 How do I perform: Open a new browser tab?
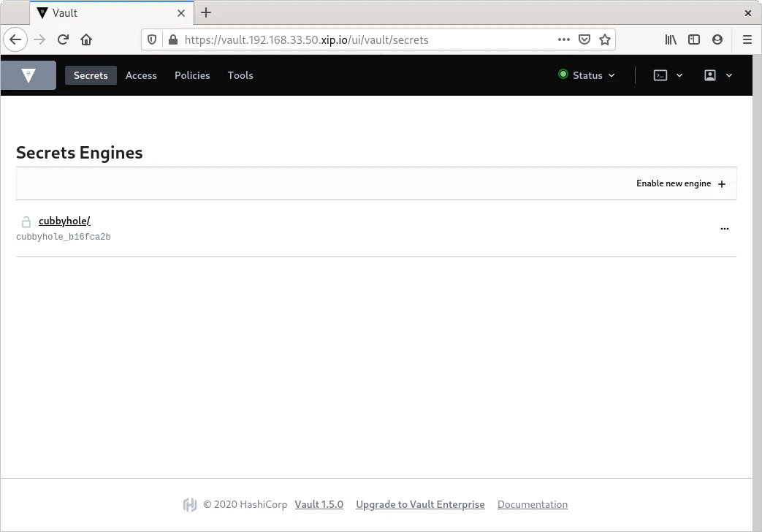206,12
